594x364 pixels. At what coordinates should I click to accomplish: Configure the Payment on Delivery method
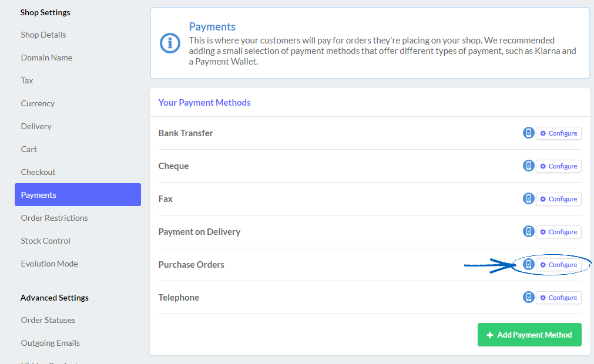click(558, 231)
